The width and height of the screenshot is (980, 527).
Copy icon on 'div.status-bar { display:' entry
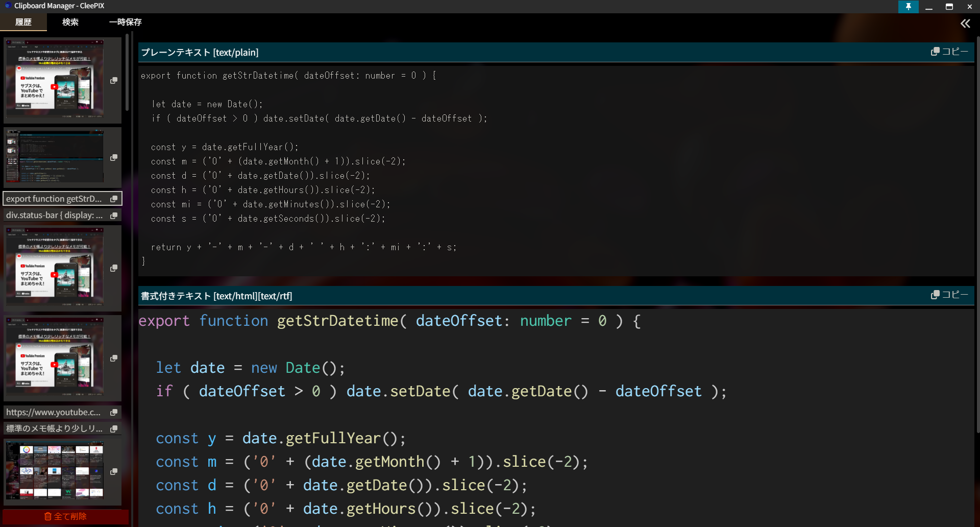click(x=114, y=215)
